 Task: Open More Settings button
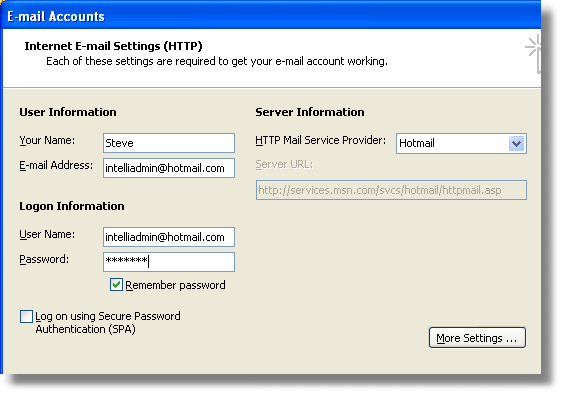(x=477, y=337)
